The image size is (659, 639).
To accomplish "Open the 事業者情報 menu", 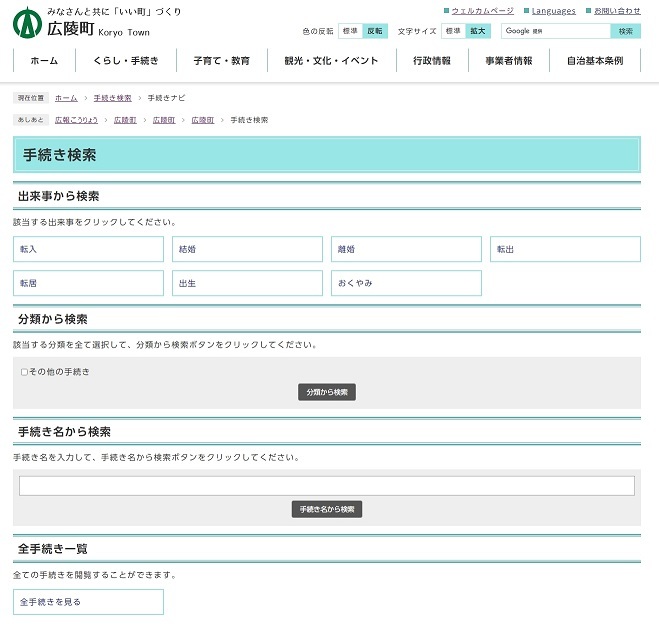I will 509,61.
